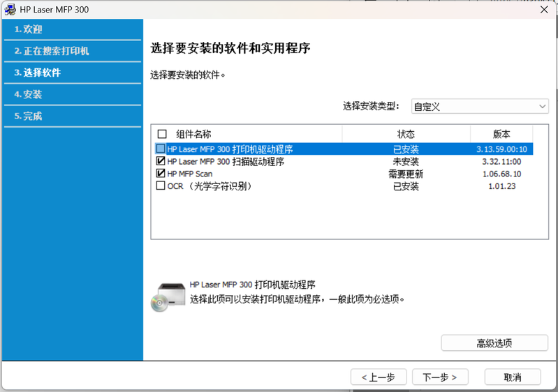Click the HP installer icon in title bar

point(10,10)
